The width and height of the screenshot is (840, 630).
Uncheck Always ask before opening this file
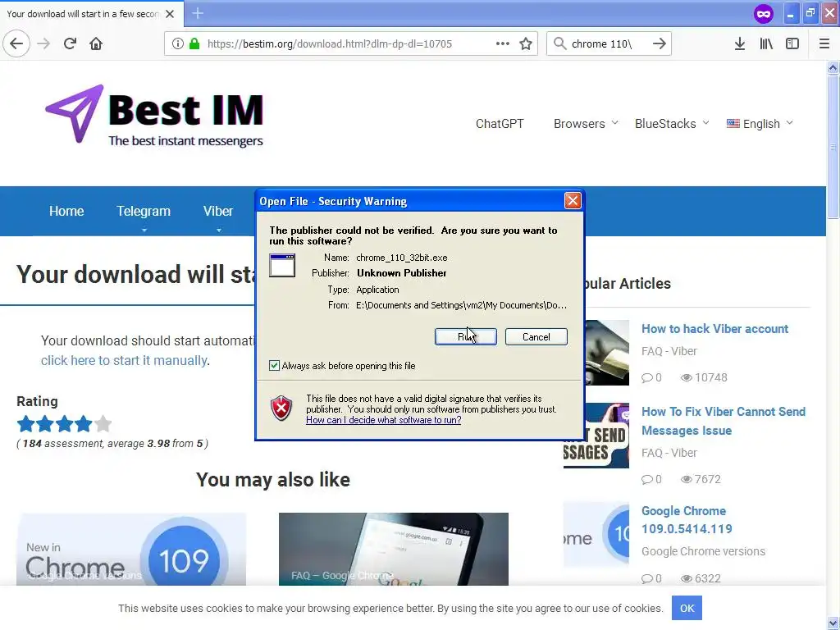(274, 366)
